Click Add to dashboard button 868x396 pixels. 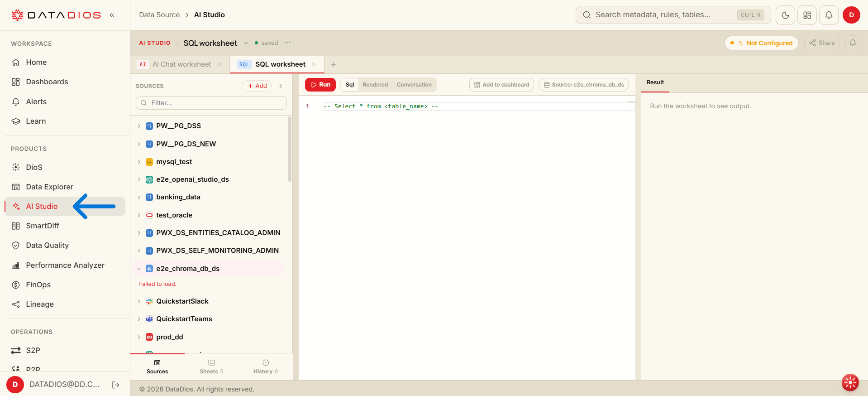[x=501, y=85]
